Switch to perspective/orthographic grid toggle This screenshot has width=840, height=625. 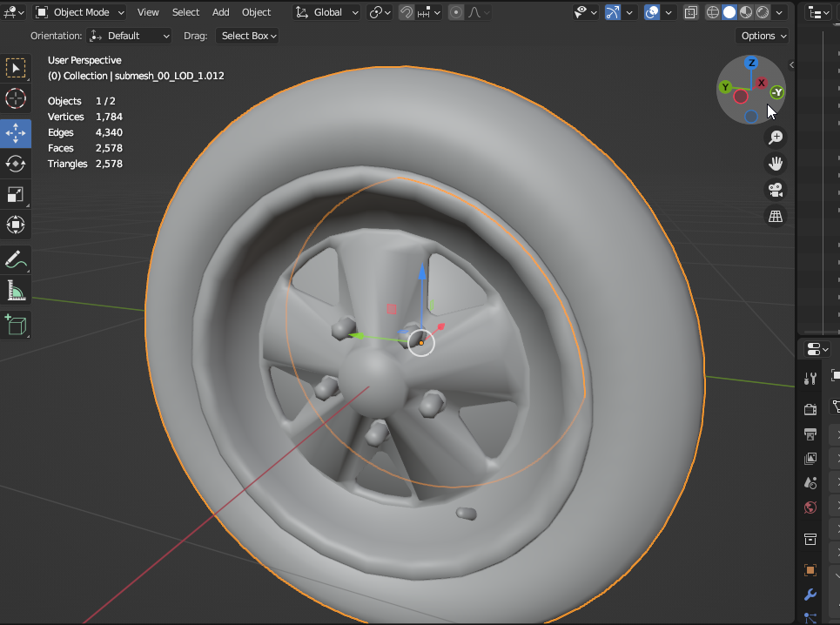775,216
